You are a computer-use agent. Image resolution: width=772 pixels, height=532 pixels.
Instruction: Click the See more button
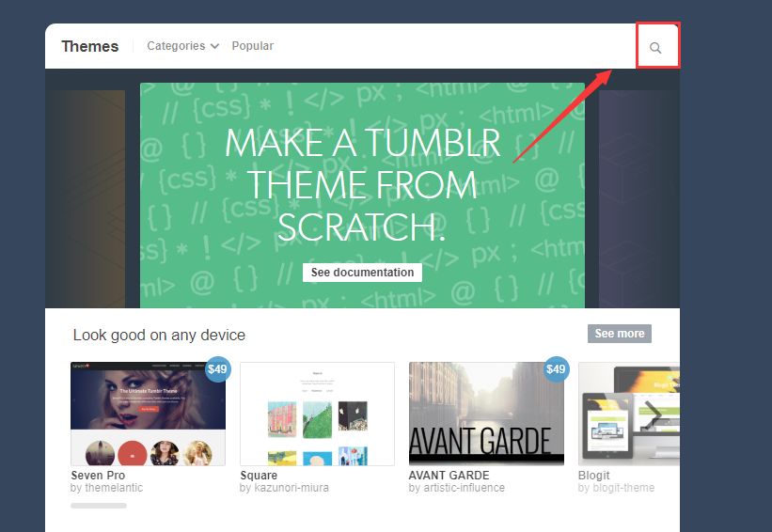[x=620, y=334]
